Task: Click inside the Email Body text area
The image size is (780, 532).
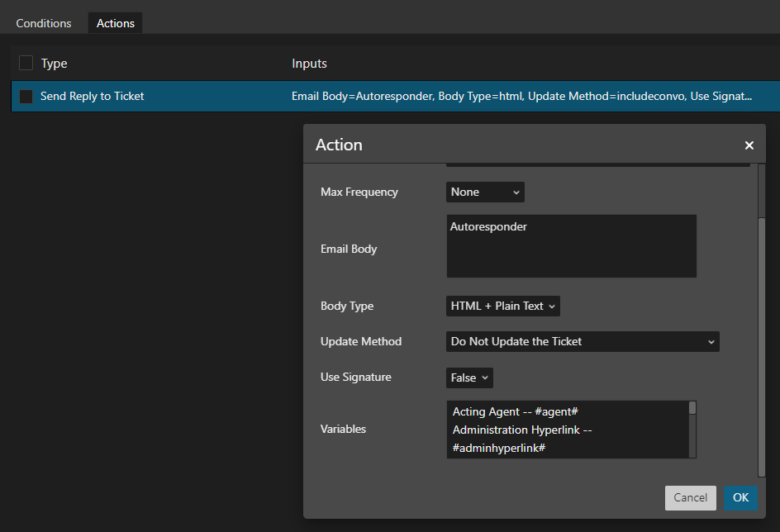Action: click(x=571, y=246)
